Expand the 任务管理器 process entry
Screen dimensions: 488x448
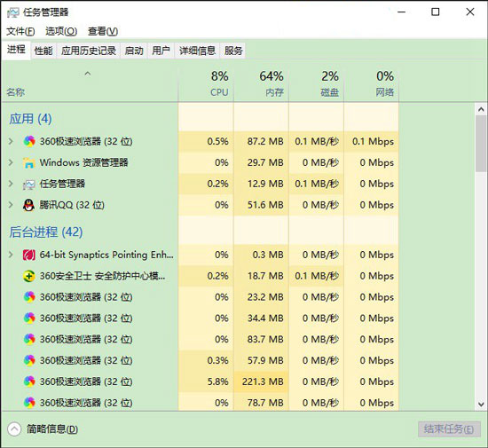(11, 184)
